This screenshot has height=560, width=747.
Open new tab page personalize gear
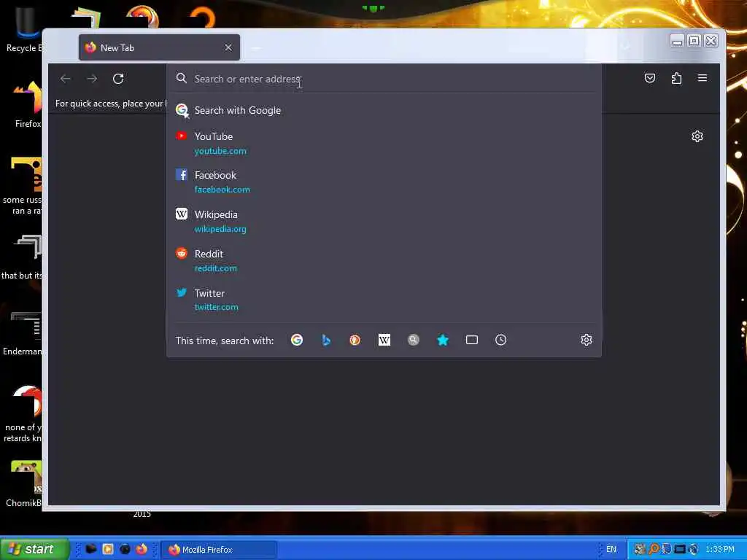pos(697,136)
